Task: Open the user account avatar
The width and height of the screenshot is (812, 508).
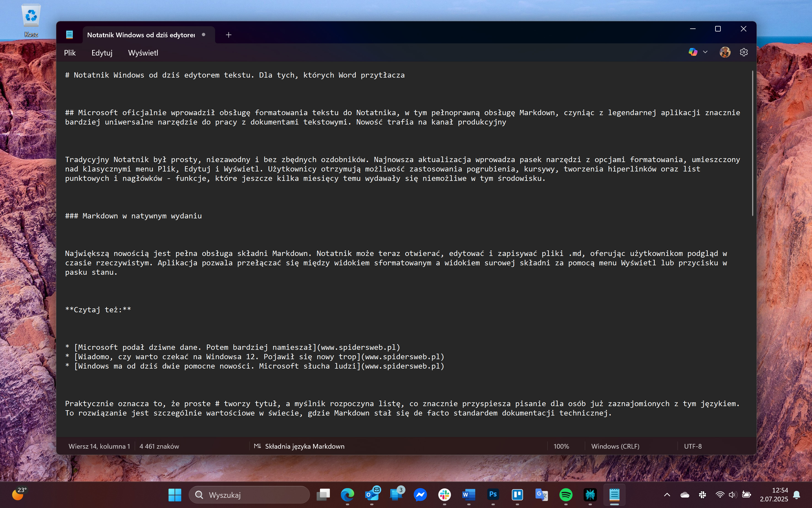Action: 725,52
